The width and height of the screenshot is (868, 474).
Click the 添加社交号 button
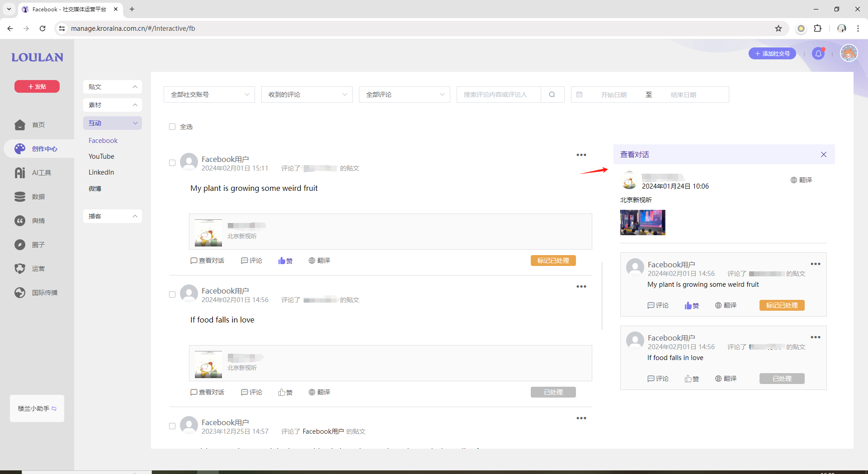pos(772,54)
